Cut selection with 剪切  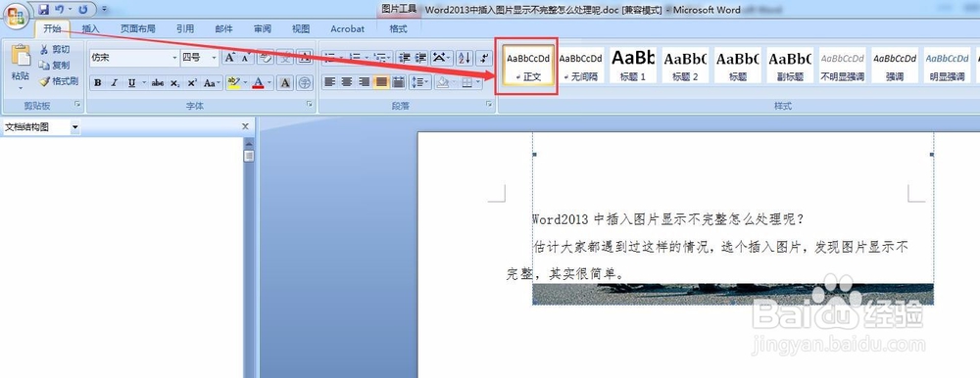tap(54, 49)
